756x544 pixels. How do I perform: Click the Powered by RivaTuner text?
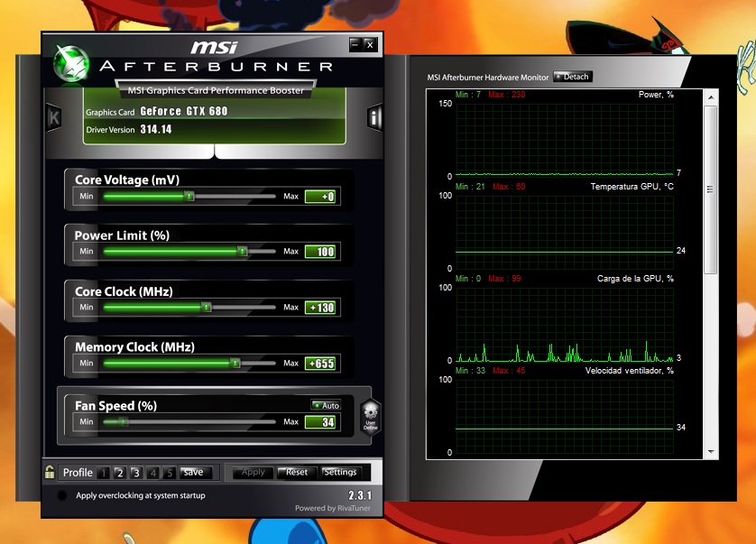(x=333, y=508)
